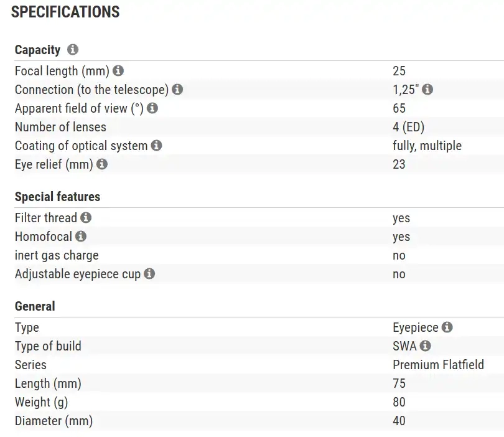Click the SPECIFICATIONS heading
This screenshot has height=437, width=504.
[x=65, y=12]
